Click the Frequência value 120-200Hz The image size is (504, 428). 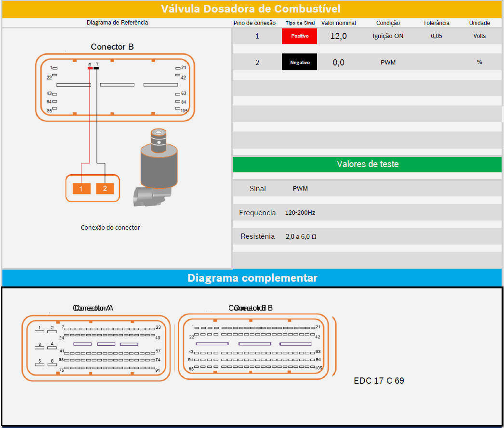(300, 212)
